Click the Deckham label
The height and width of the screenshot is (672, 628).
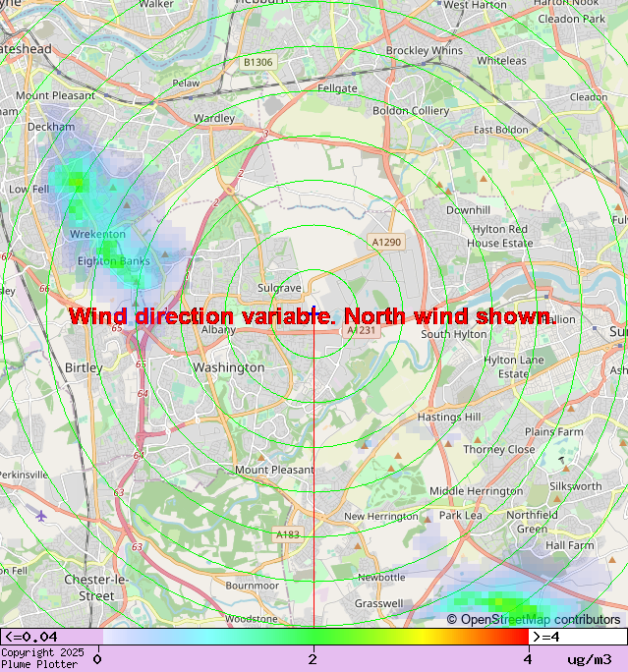click(x=51, y=127)
